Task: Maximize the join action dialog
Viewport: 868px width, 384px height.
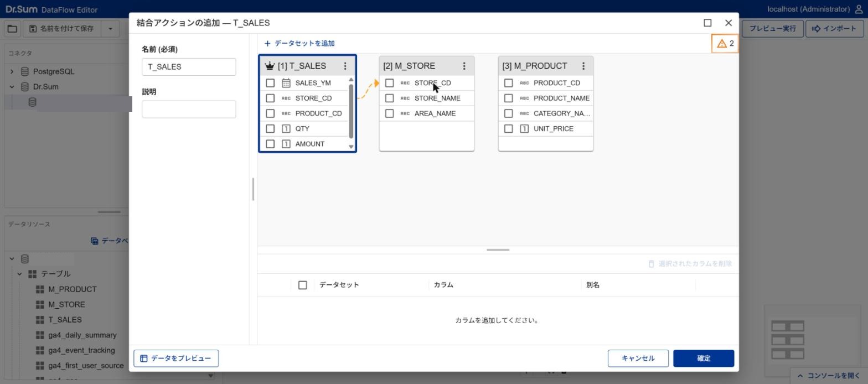Action: point(707,23)
